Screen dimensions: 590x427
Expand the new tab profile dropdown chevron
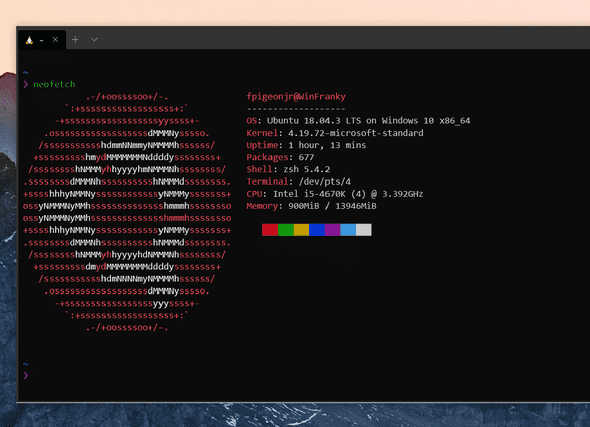coord(94,40)
